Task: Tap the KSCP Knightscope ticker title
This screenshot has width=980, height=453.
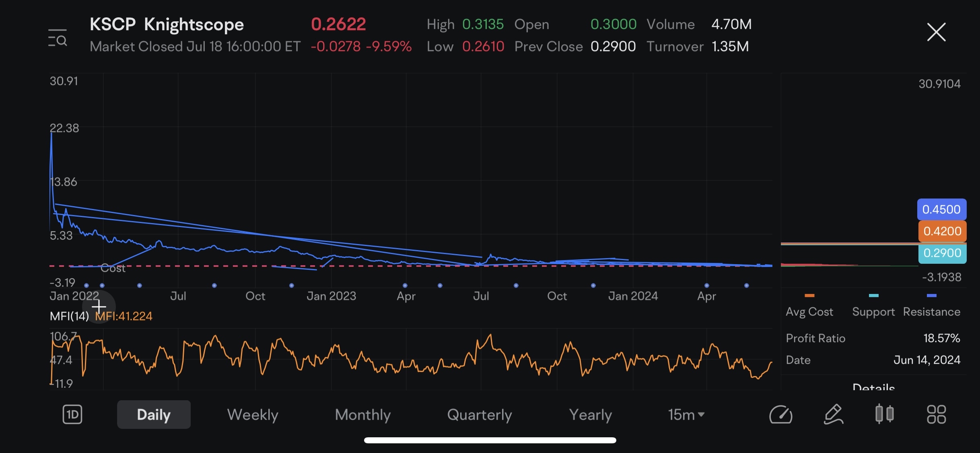Action: [167, 25]
